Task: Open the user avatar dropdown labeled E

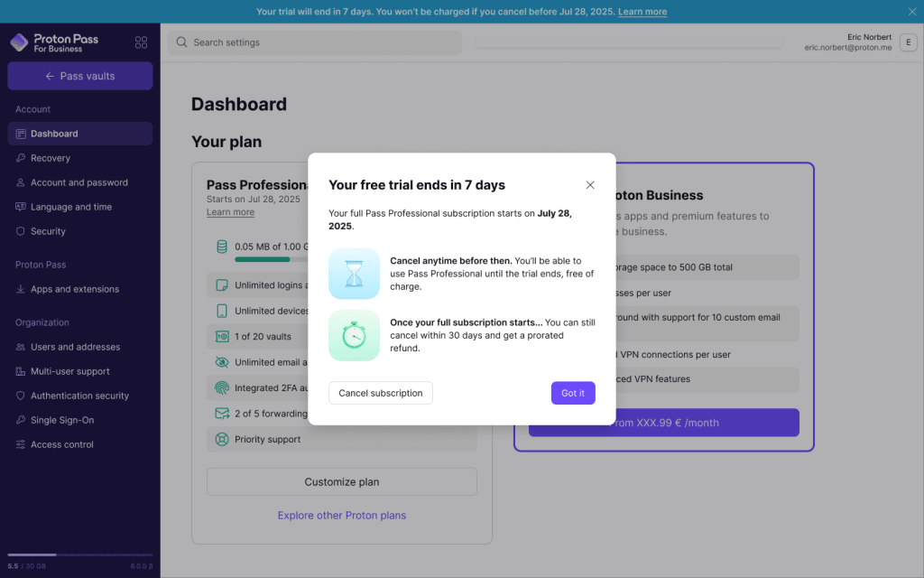Action: (x=909, y=42)
